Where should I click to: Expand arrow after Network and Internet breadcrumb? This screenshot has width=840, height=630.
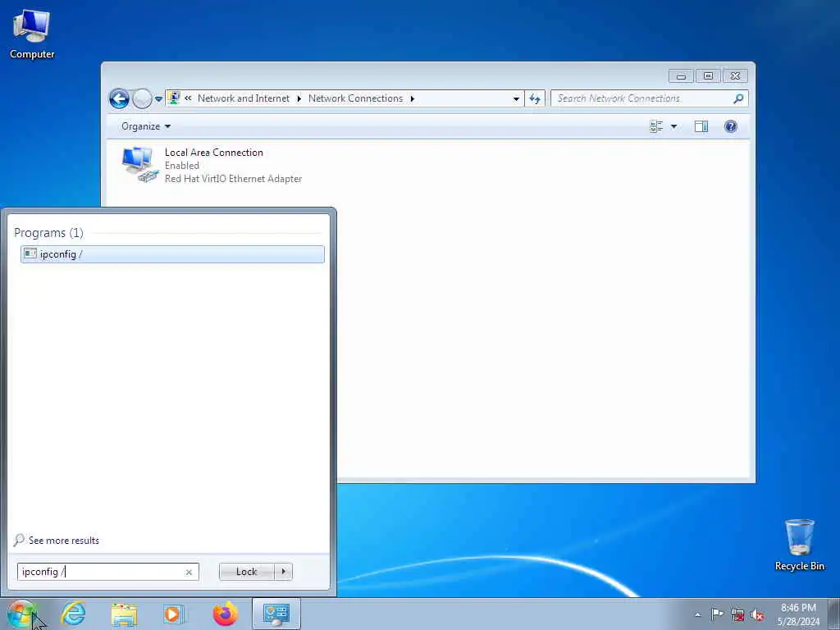[x=299, y=98]
